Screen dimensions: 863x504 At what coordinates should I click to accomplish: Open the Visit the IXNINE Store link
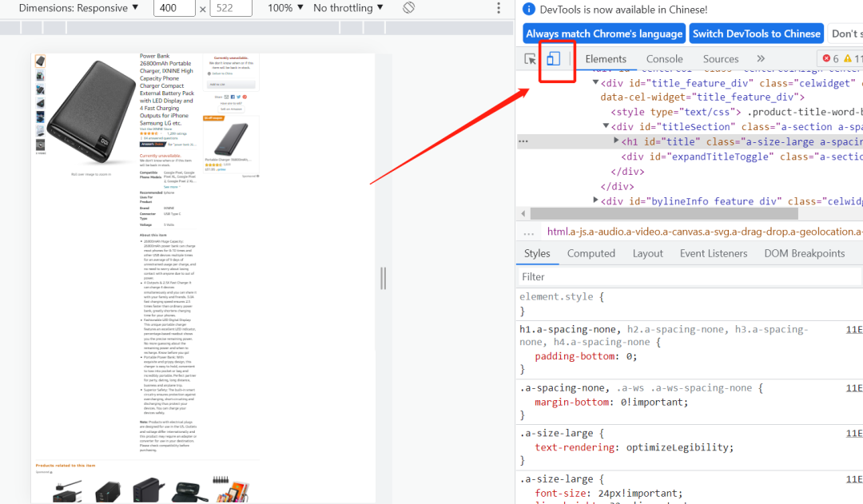tap(156, 129)
